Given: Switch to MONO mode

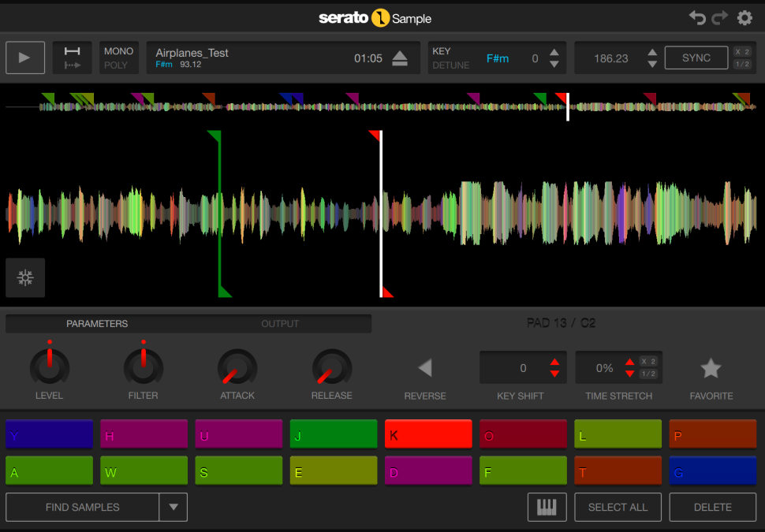Looking at the screenshot, I should [x=119, y=51].
